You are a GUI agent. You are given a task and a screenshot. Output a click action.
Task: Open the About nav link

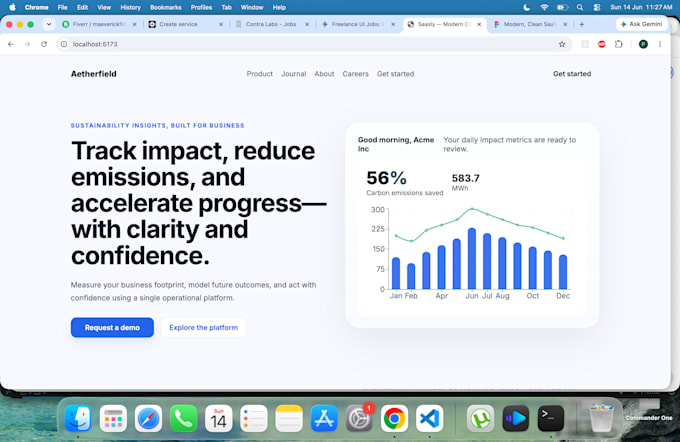point(324,74)
